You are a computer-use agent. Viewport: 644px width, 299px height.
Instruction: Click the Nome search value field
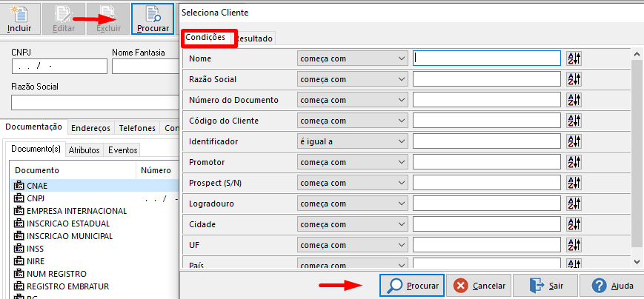487,58
